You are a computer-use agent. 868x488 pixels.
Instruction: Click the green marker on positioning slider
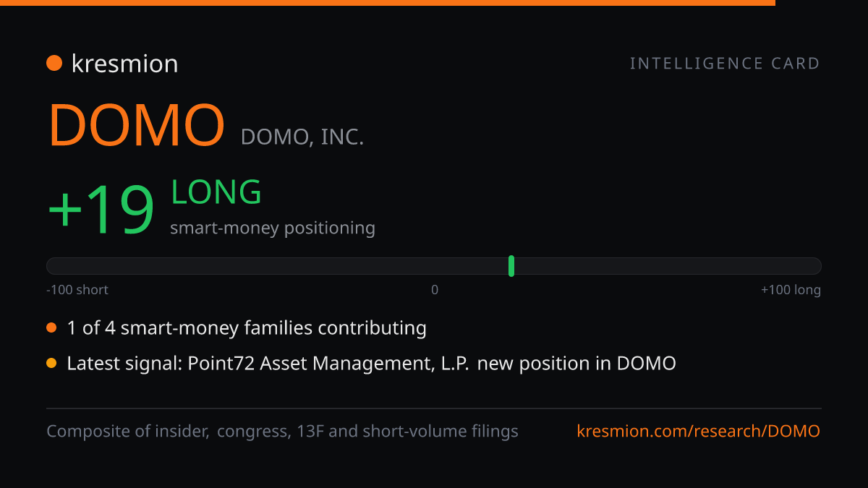[x=511, y=266]
